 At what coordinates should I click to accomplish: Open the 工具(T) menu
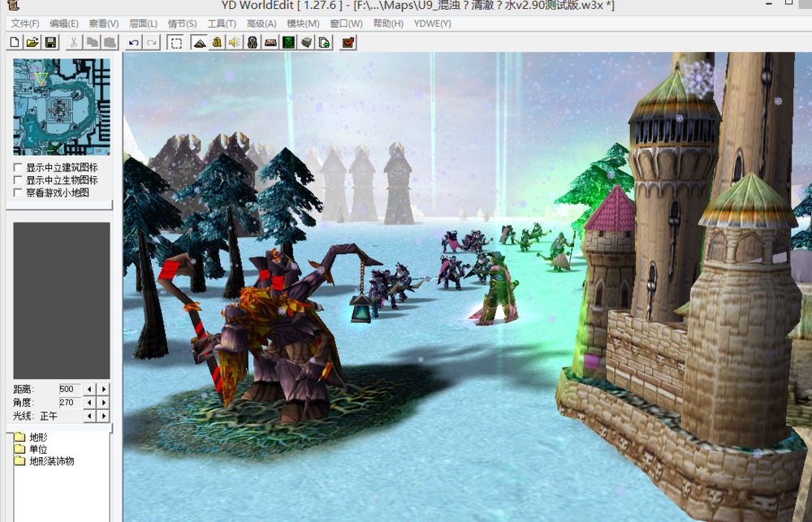[x=222, y=24]
